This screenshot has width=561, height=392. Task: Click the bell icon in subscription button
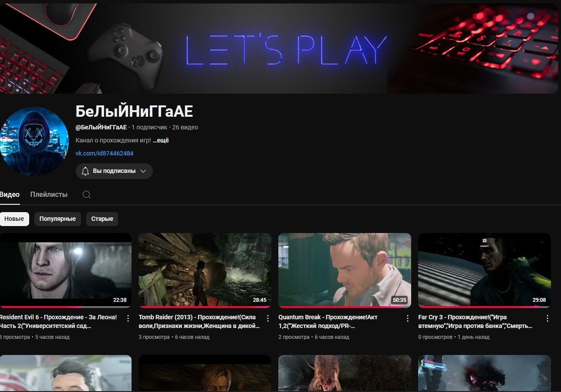85,171
